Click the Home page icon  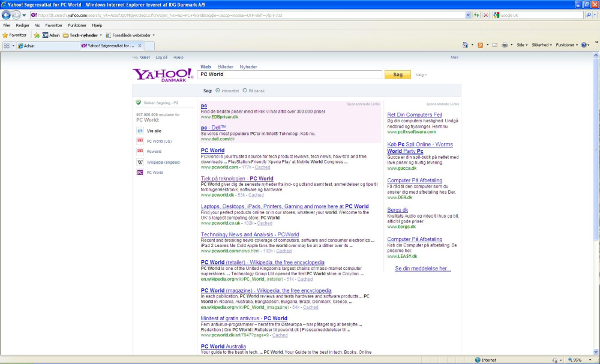pyautogui.click(x=466, y=45)
